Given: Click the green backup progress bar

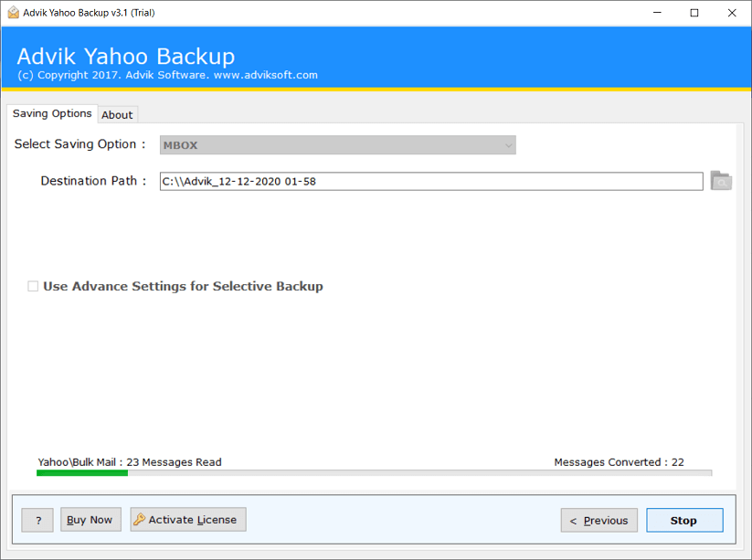Looking at the screenshot, I should 374,473.
